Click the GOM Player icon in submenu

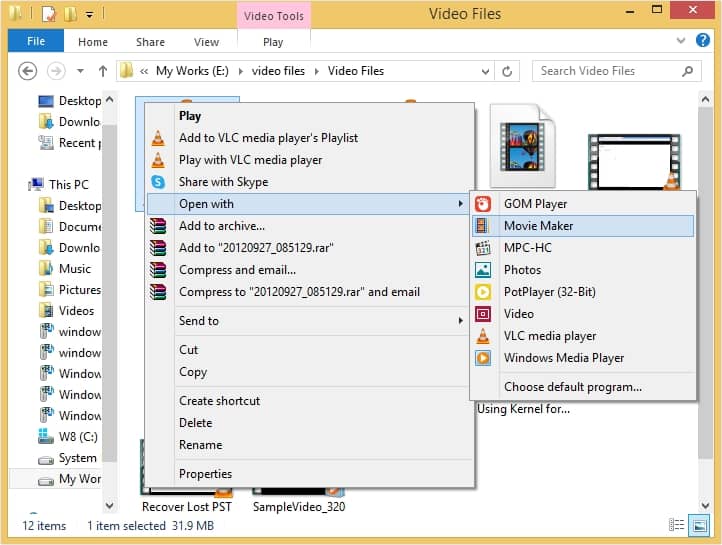point(483,204)
